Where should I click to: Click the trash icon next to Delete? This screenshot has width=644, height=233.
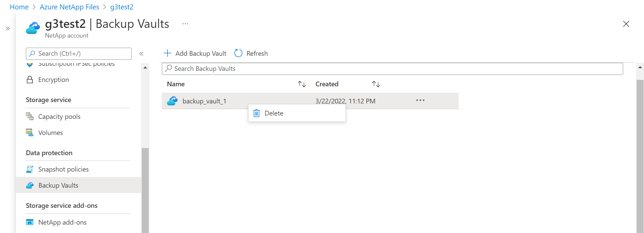[x=257, y=113]
